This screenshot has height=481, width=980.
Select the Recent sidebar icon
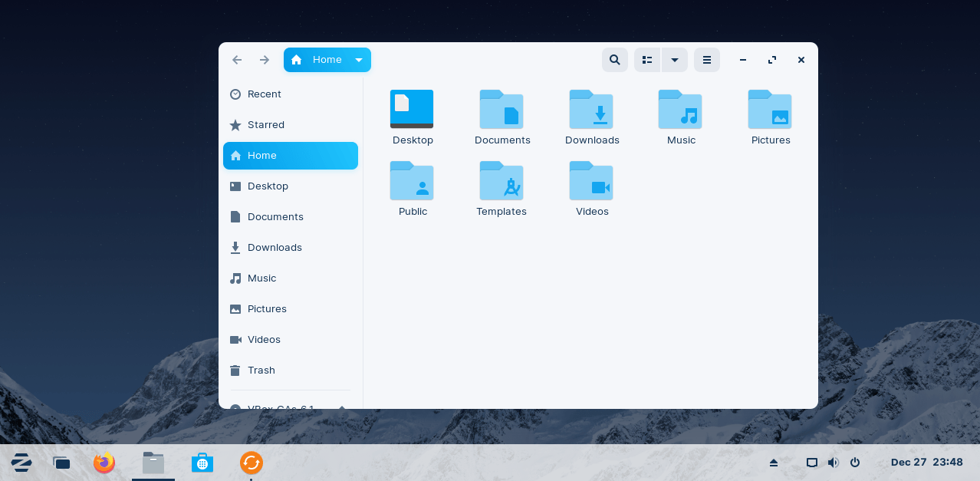pyautogui.click(x=235, y=94)
